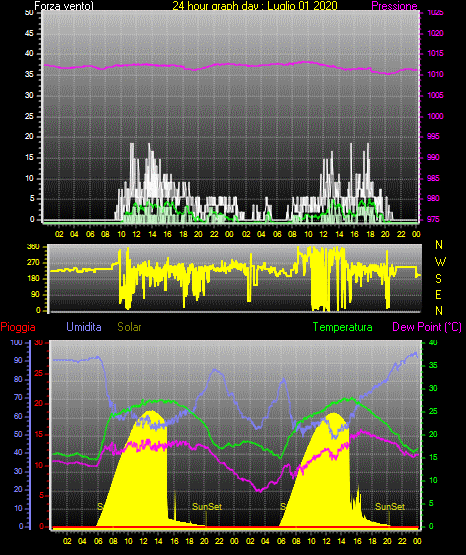Click the 35 value on the wind speed axis

coord(29,74)
